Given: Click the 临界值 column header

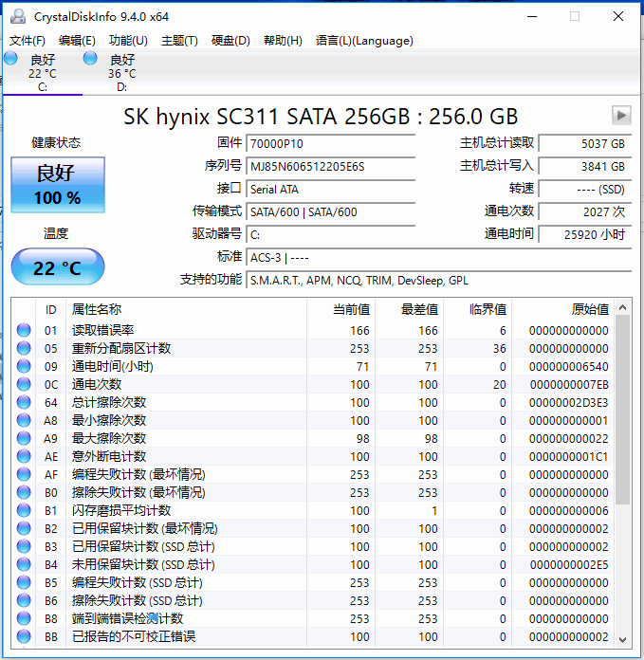Looking at the screenshot, I should pyautogui.click(x=477, y=309).
